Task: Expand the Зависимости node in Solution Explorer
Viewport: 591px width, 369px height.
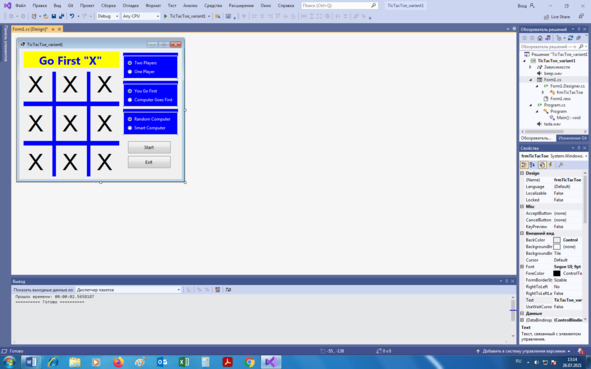Action: [x=530, y=67]
